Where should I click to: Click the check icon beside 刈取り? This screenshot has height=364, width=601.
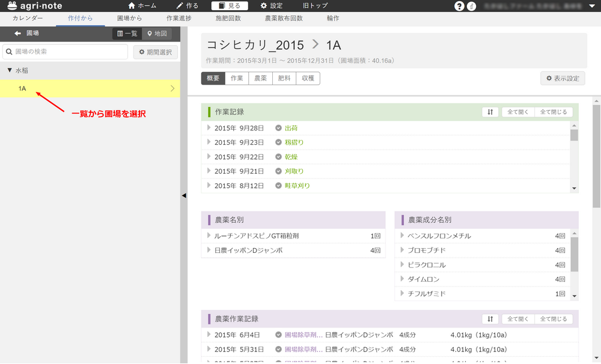coord(278,171)
